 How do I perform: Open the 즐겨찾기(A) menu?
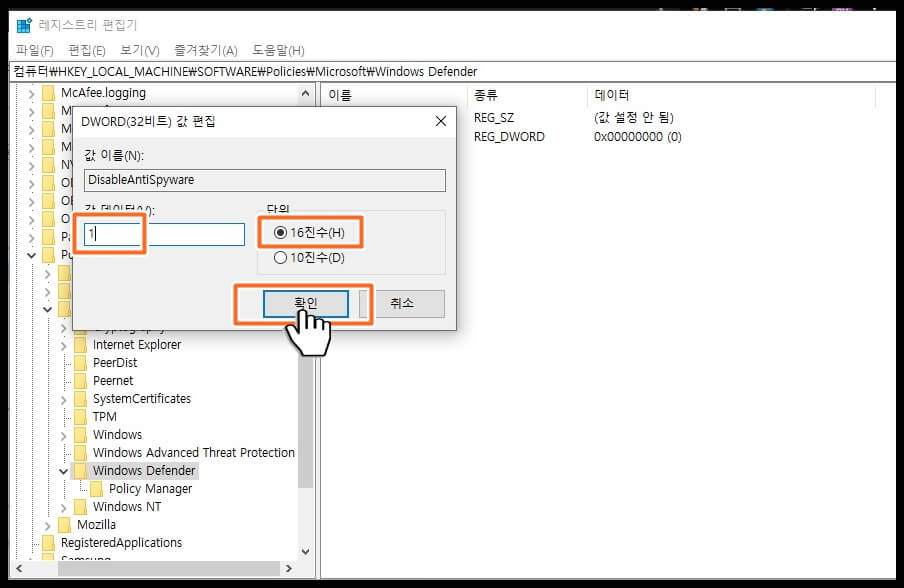pos(206,51)
